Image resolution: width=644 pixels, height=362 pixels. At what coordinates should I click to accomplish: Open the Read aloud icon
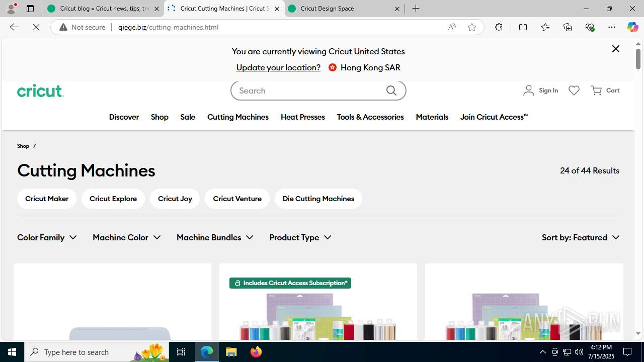[452, 27]
